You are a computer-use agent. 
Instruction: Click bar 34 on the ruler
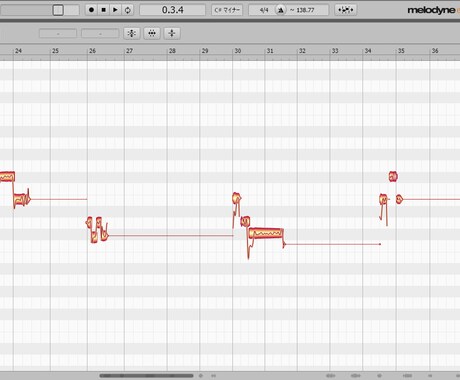(368, 51)
